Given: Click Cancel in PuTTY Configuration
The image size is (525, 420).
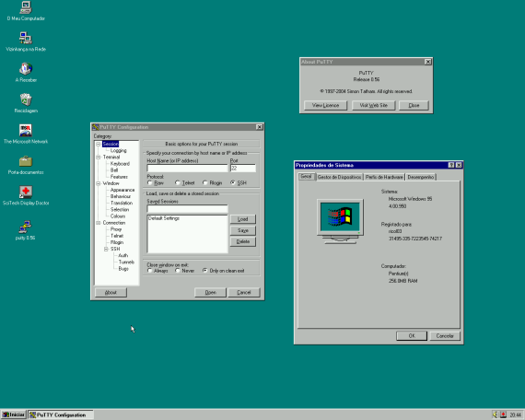Looking at the screenshot, I should (244, 292).
